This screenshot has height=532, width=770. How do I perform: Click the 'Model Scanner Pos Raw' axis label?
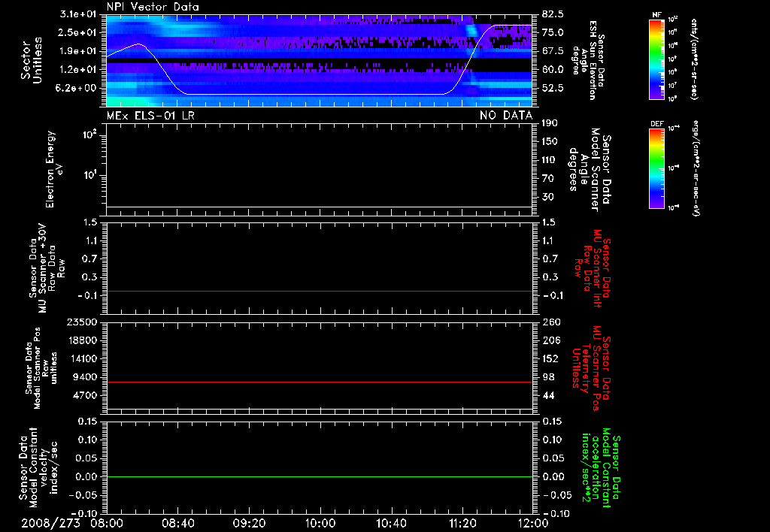click(41, 367)
